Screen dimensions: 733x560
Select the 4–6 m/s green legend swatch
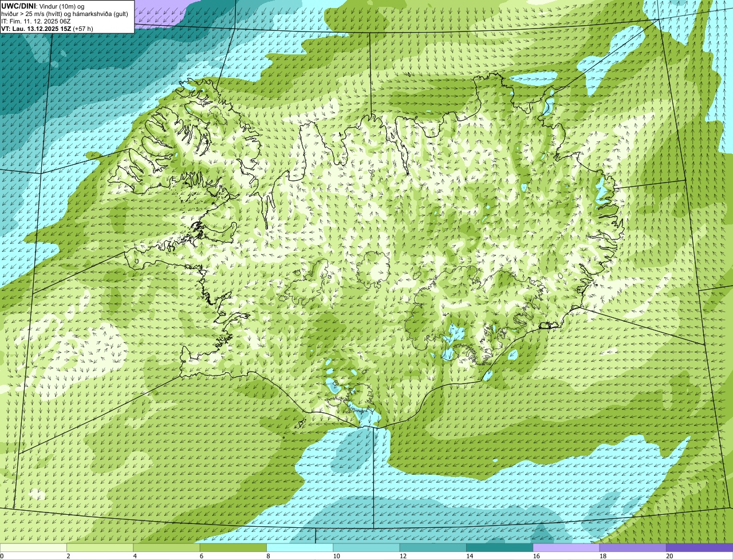tap(167, 547)
